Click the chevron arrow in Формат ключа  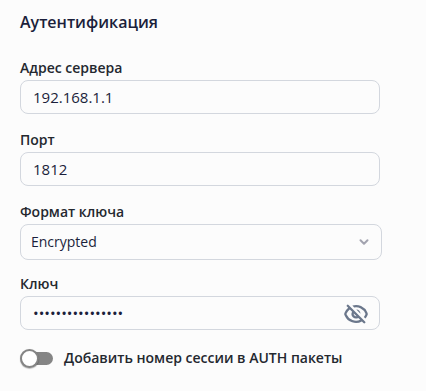364,242
